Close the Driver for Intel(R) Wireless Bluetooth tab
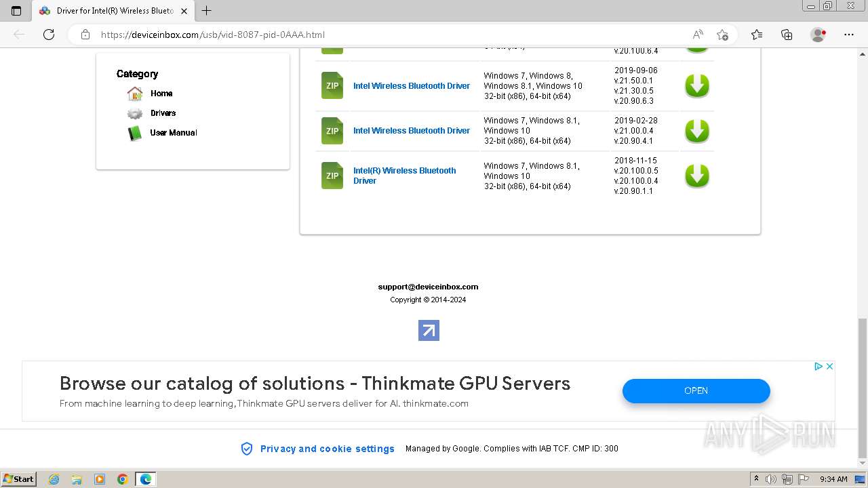Screen dimensions: 868x488 (x=184, y=11)
